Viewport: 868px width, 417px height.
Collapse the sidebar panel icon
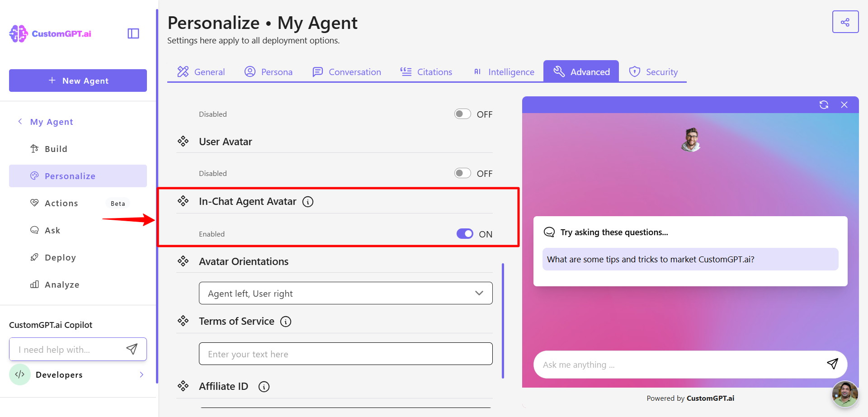[x=133, y=33]
